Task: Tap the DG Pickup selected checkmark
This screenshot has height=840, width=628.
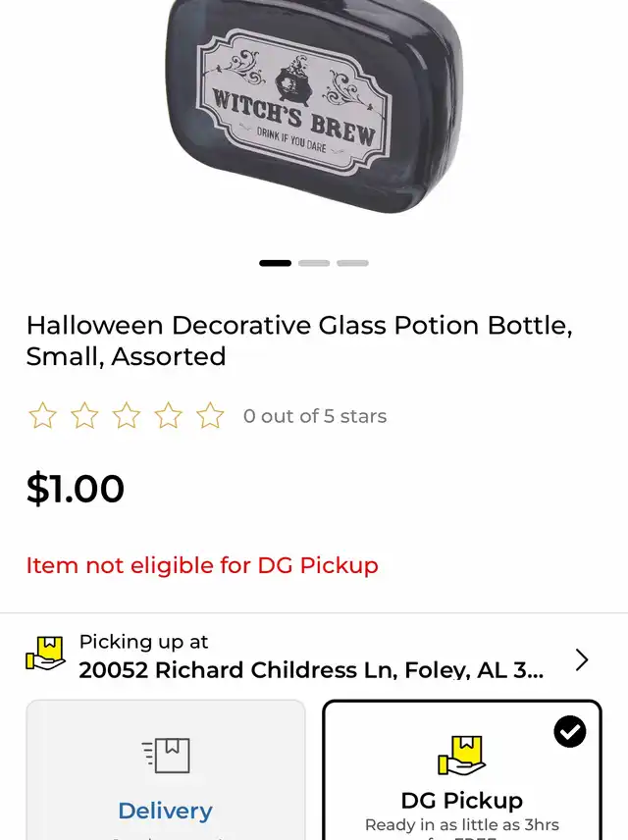Action: click(569, 731)
